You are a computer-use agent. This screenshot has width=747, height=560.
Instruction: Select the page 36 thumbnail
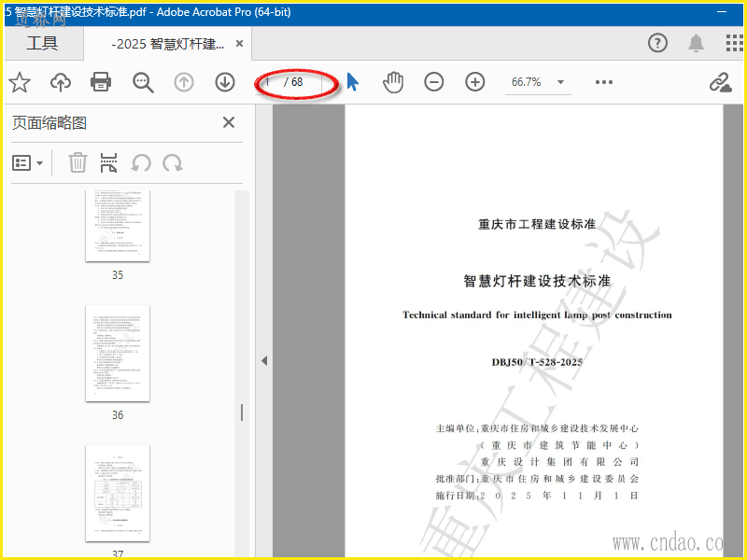tap(118, 354)
